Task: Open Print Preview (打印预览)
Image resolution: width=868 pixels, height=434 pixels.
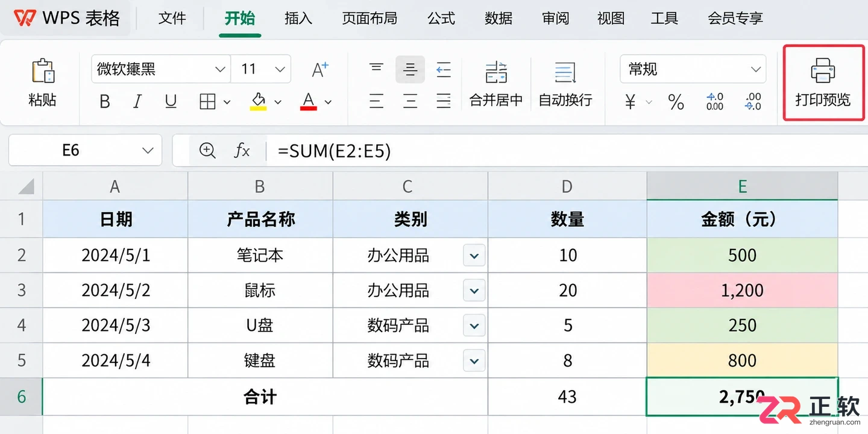Action: (823, 83)
